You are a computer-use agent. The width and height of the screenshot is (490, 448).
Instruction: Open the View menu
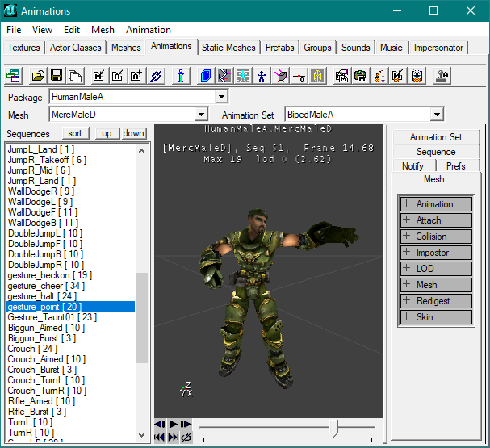[x=42, y=30]
